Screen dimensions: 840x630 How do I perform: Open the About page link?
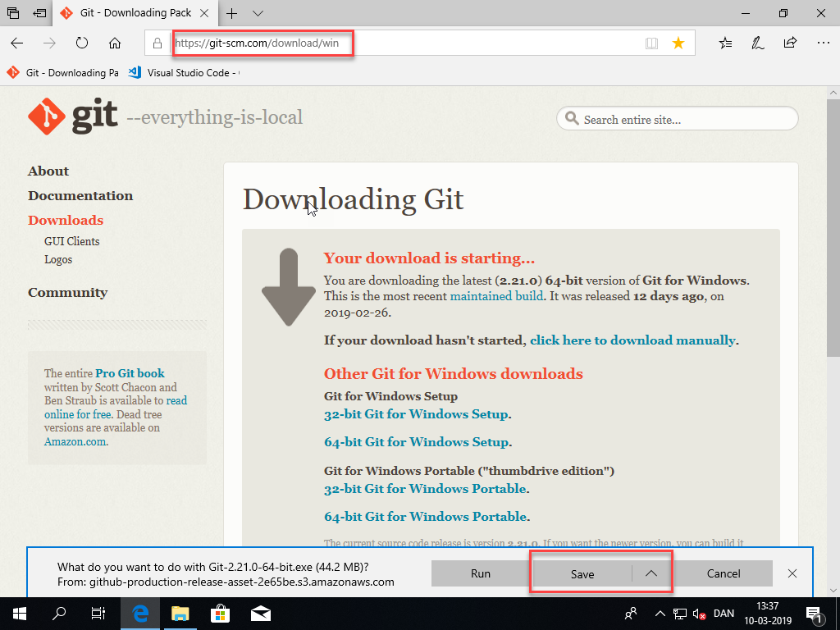(48, 171)
